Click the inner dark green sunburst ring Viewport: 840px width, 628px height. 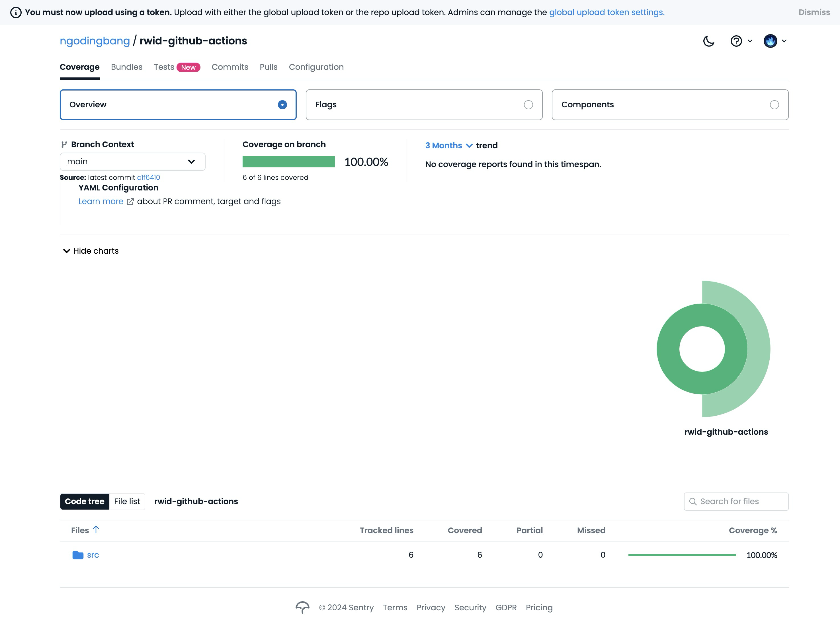pyautogui.click(x=668, y=349)
